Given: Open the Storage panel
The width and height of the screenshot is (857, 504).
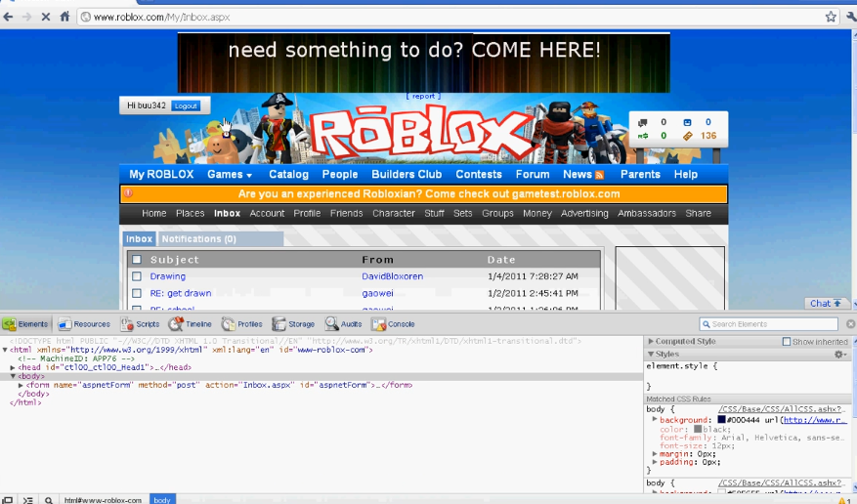Looking at the screenshot, I should [x=294, y=324].
